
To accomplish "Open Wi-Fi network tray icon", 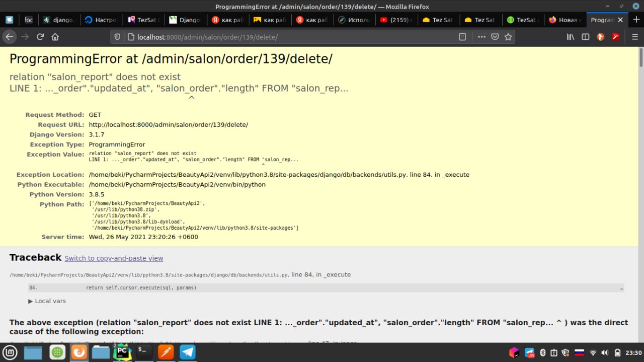I will tap(593, 352).
